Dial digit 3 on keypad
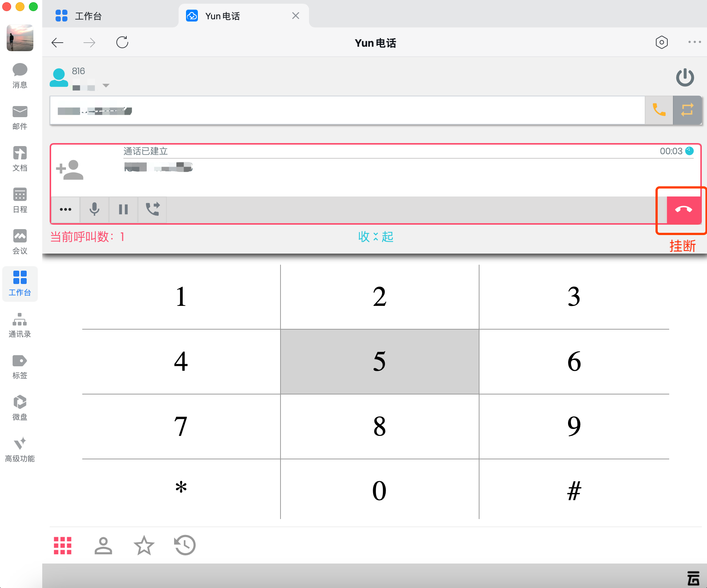 574,297
